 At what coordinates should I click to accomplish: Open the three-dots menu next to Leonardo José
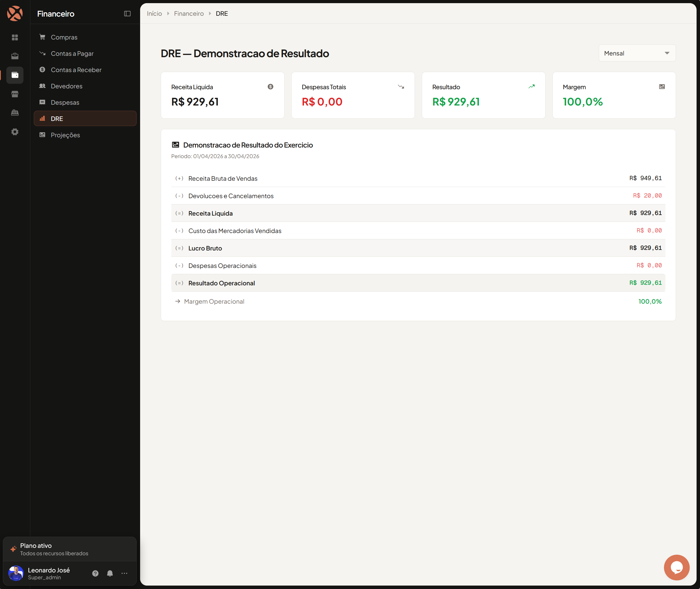coord(124,573)
